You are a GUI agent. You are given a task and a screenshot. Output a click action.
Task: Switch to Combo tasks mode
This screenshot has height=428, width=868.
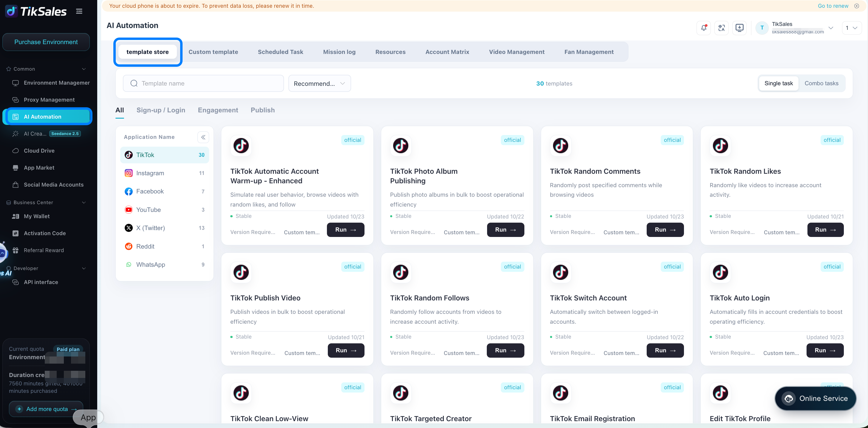821,83
